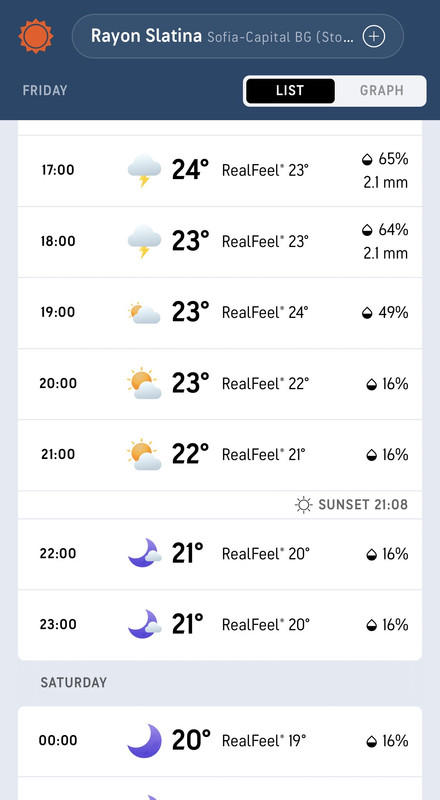Tap the clear moon icon at 00:00
The image size is (440, 800).
(x=144, y=740)
